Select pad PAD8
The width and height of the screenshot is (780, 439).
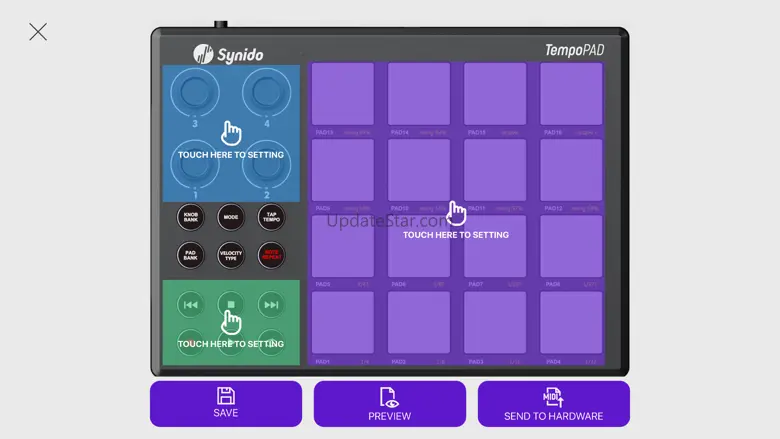coord(571,246)
